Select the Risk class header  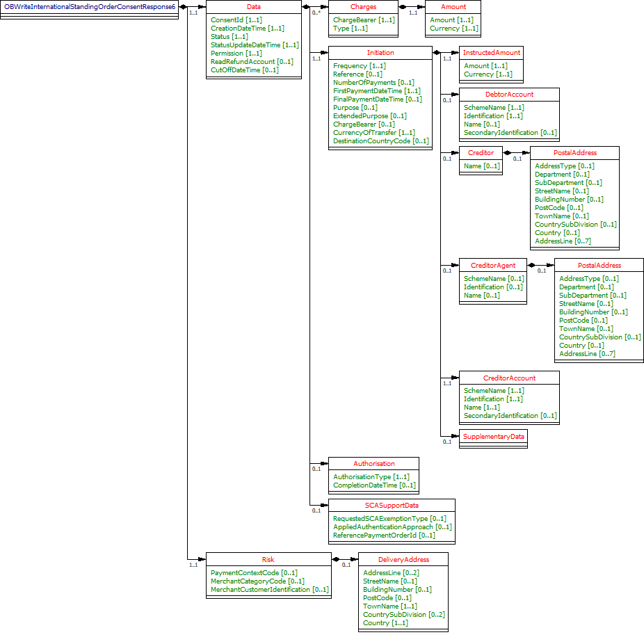click(268, 559)
